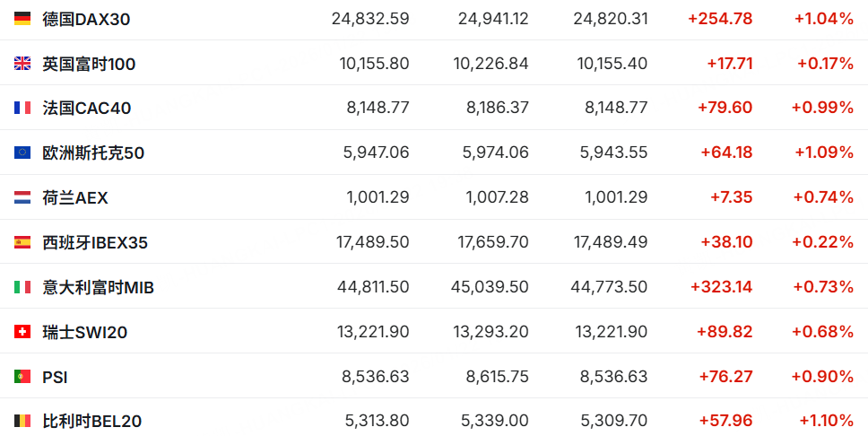The image size is (868, 436).
Task: Select the 荷兰AEX index name
Action: [74, 197]
